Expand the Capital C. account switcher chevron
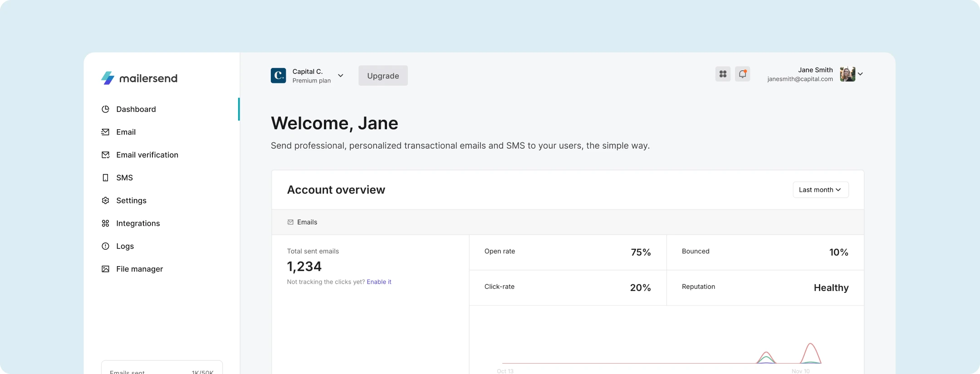Screen dimensions: 980x374 [340, 76]
